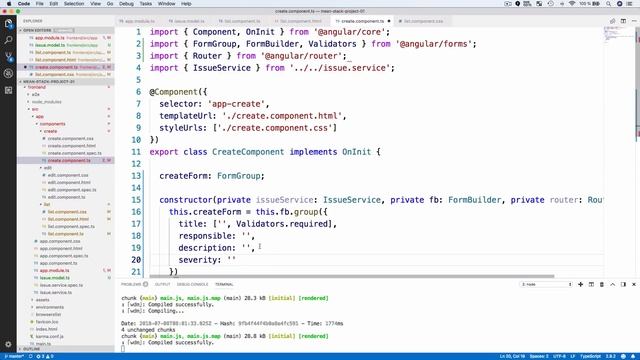
Task: Open issue.service.ts in the explorer tree
Action: [56, 292]
